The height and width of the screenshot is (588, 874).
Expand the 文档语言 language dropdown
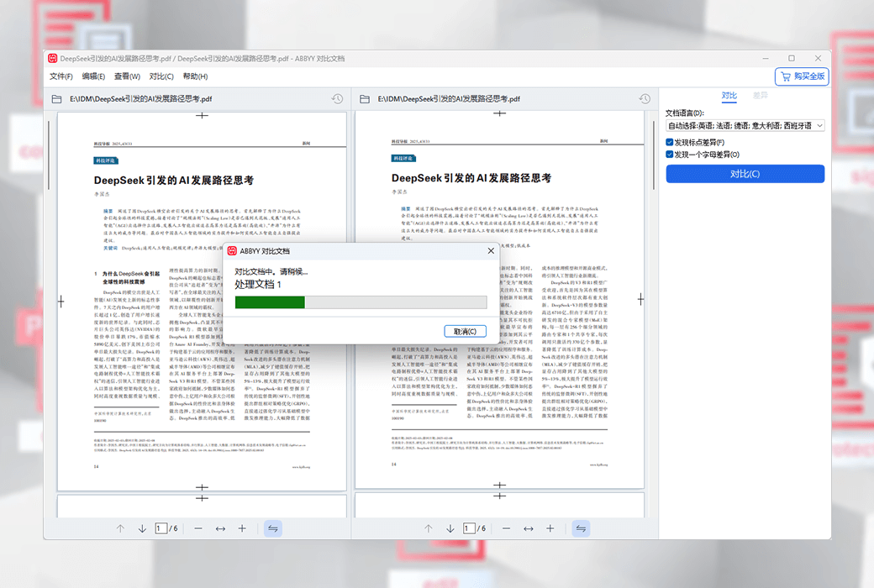click(745, 125)
